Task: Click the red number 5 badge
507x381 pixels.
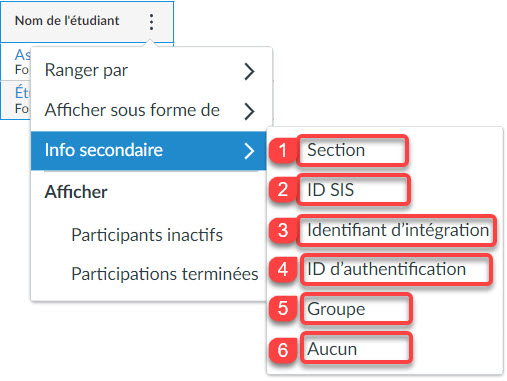Action: point(283,308)
